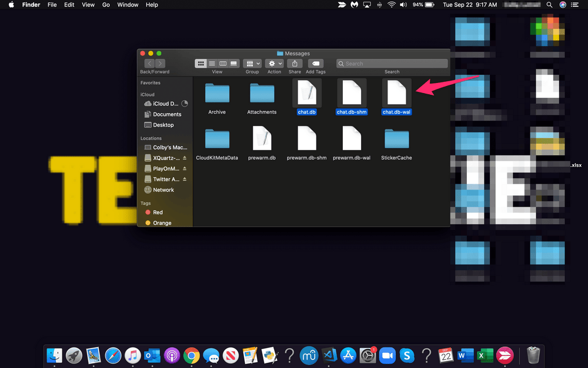Select column view in the toolbar
The image size is (588, 368).
[x=223, y=63]
